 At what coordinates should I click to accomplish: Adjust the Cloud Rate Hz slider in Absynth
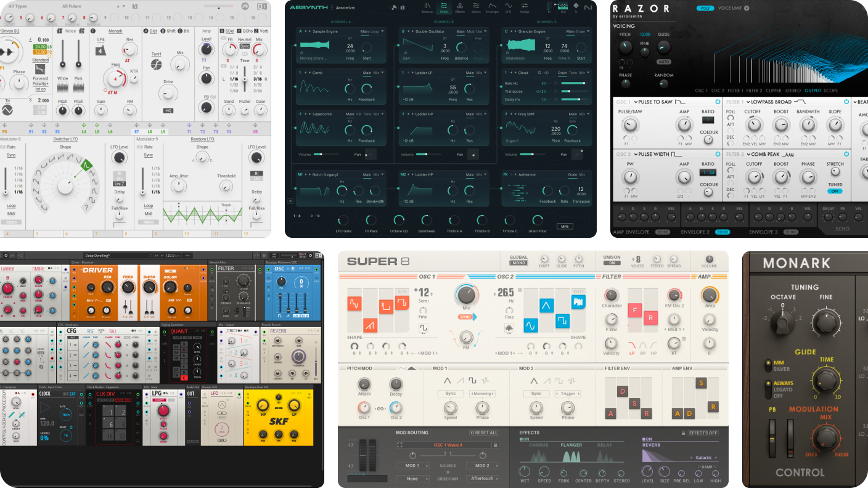[573, 83]
